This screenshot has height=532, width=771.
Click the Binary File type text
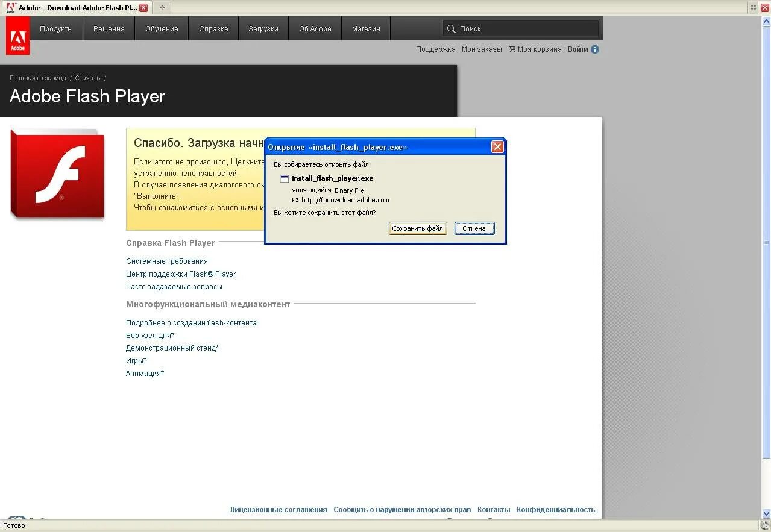[x=350, y=190]
